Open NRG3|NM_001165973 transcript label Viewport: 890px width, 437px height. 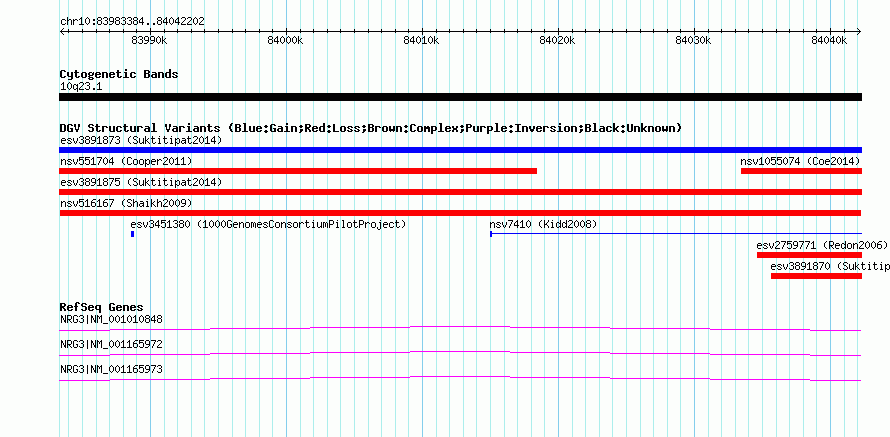[x=111, y=369]
